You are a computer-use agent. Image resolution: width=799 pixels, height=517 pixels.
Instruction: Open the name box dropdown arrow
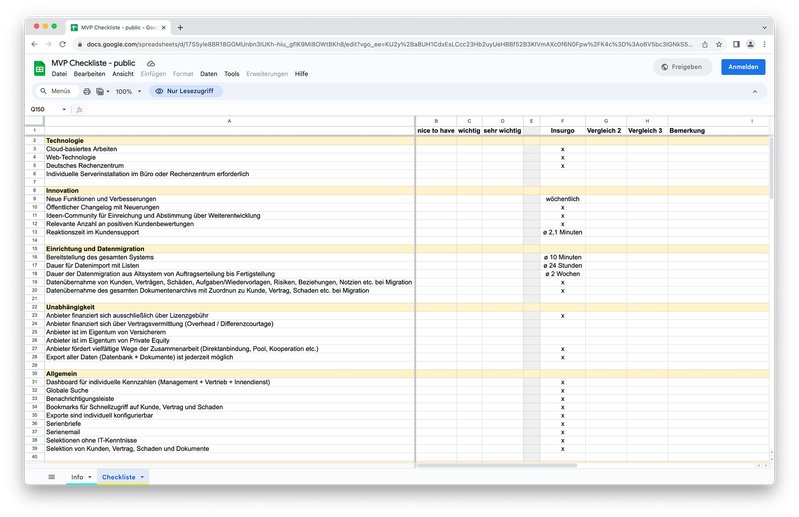[x=64, y=110]
